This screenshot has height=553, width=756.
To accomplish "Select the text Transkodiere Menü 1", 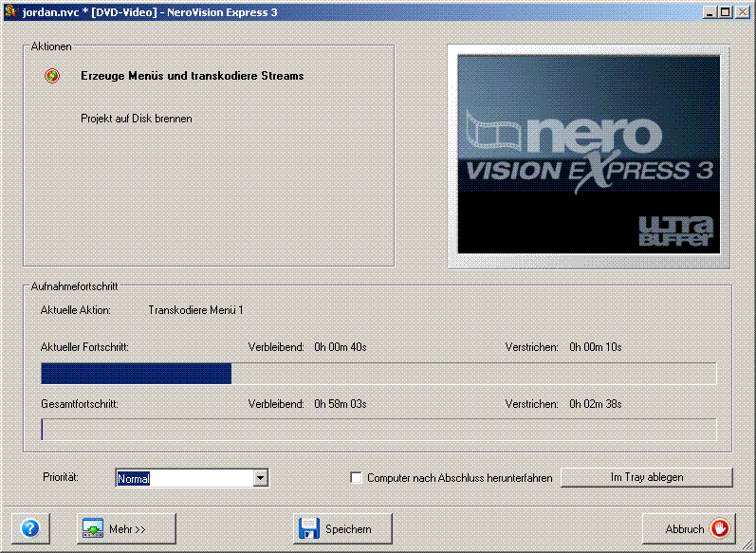I will (x=195, y=310).
